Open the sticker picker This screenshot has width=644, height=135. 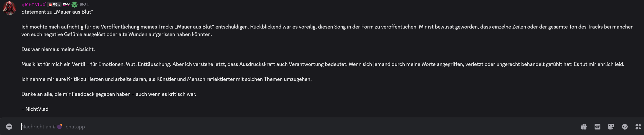(x=611, y=127)
